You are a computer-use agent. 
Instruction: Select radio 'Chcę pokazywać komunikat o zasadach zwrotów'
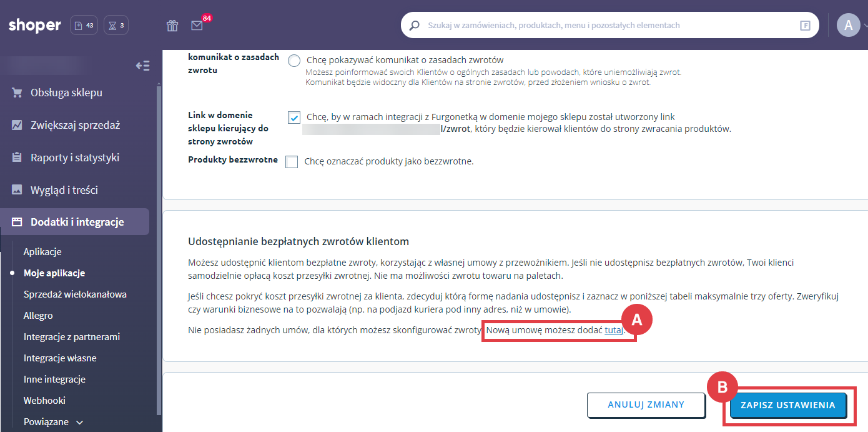click(294, 61)
